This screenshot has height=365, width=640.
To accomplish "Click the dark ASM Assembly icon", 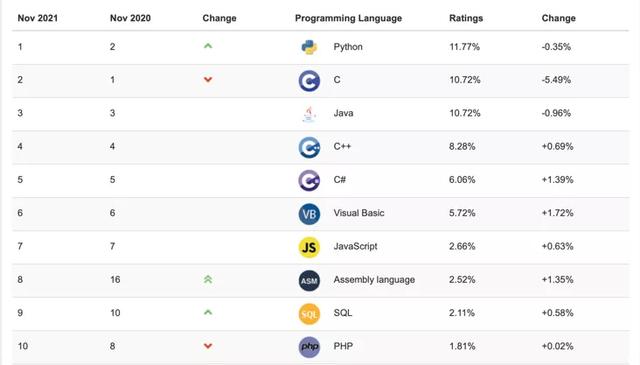I will [309, 280].
